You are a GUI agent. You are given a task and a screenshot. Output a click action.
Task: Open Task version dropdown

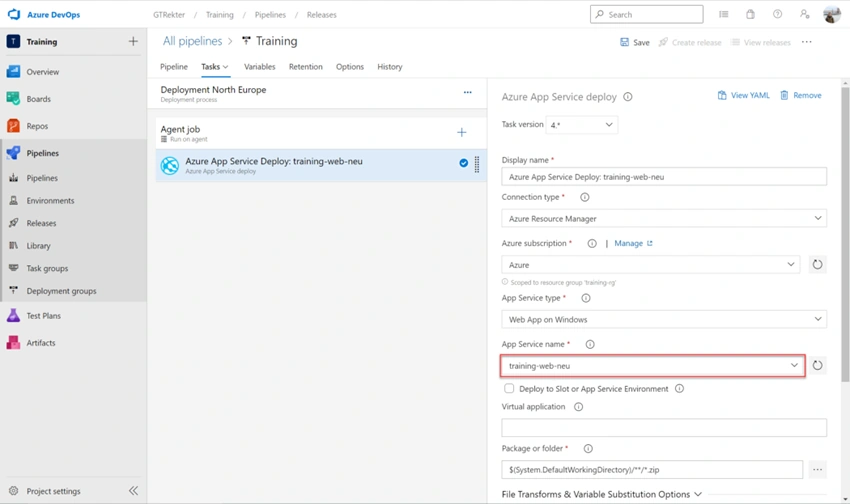[582, 125]
